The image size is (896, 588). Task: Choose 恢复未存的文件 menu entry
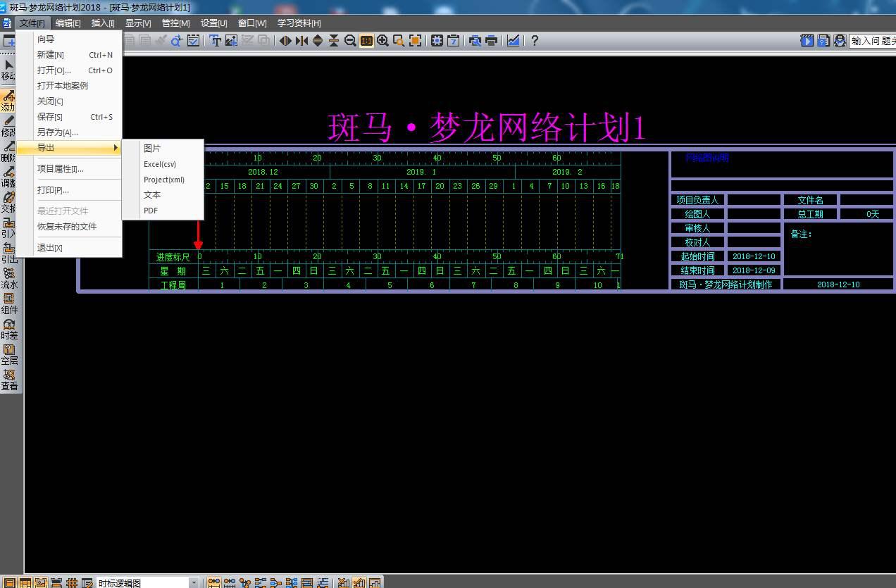pos(70,227)
